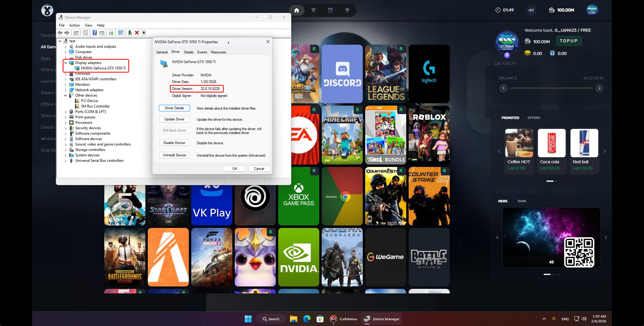Expand the Sound, video and game controllers node
Image resolution: width=644 pixels, height=326 pixels.
click(66, 144)
